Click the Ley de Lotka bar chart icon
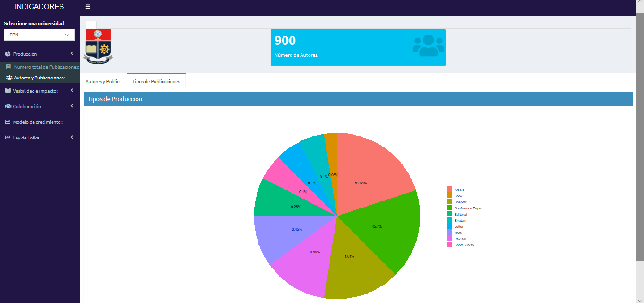The height and width of the screenshot is (303, 644). point(8,138)
